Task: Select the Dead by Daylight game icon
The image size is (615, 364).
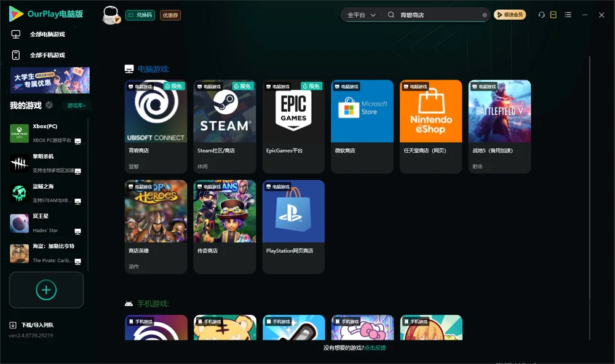Action: point(19,164)
